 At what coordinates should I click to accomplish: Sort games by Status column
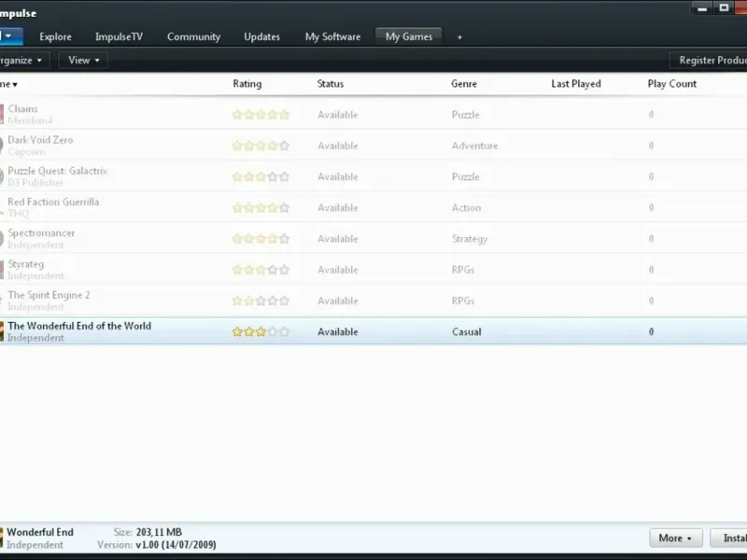pyautogui.click(x=331, y=84)
